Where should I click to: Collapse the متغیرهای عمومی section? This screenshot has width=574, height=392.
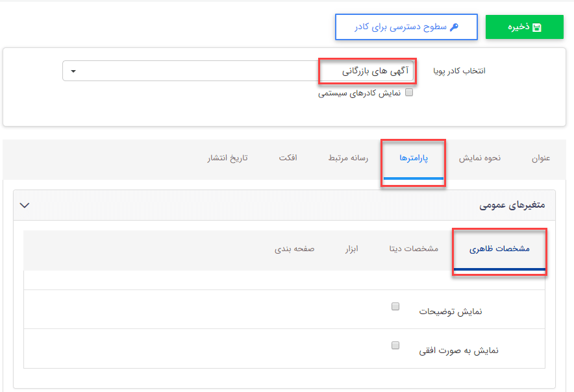(25, 204)
